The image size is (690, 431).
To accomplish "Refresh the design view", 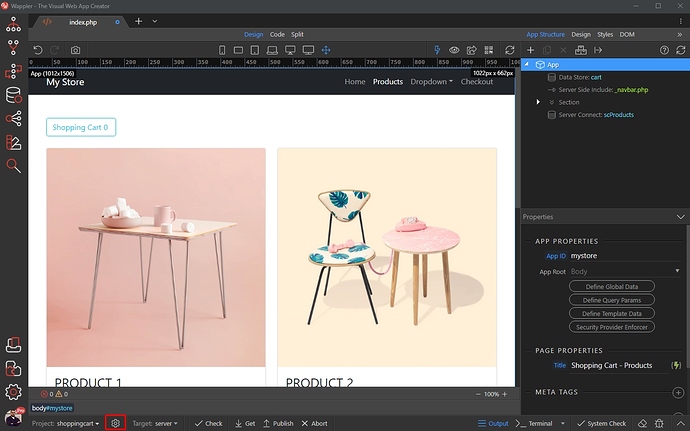I will point(510,50).
